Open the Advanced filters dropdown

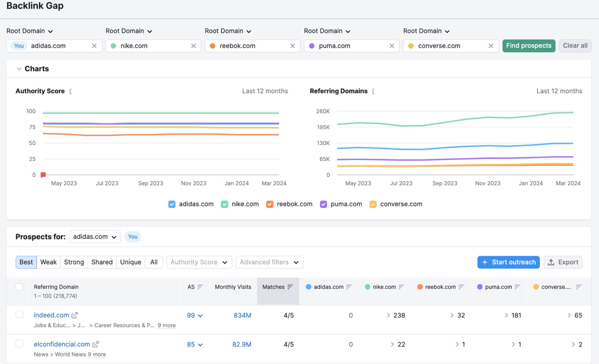(x=269, y=262)
